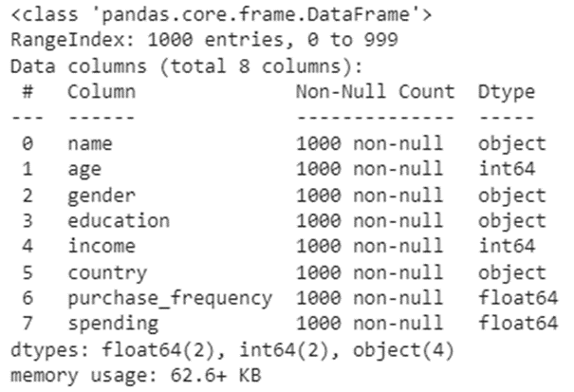
Task: Select the 'income' column label
Action: point(101,247)
